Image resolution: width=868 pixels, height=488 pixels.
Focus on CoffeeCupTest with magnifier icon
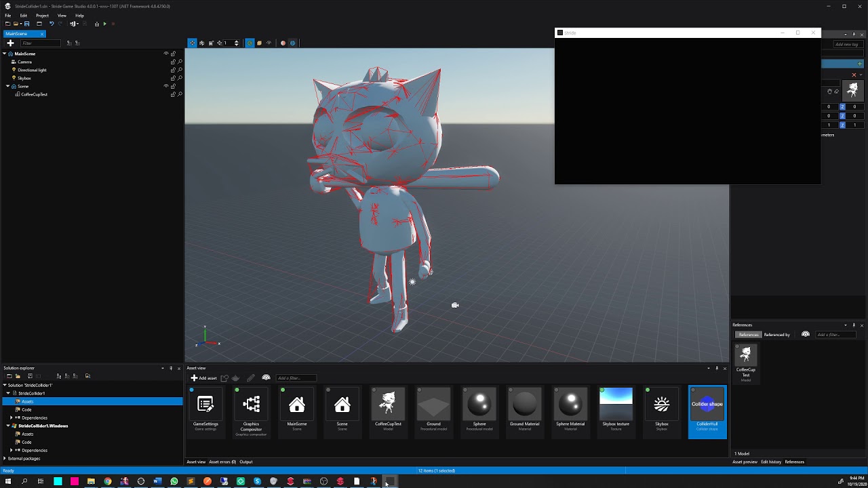180,94
